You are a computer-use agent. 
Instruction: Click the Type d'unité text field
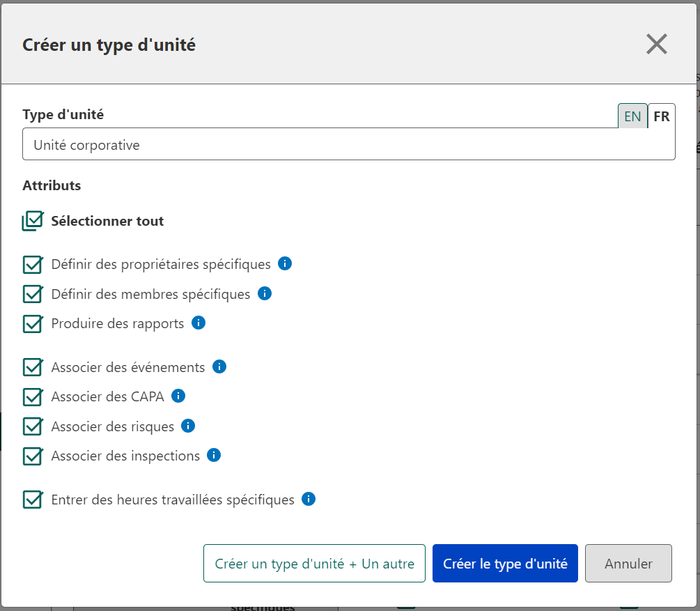348,145
